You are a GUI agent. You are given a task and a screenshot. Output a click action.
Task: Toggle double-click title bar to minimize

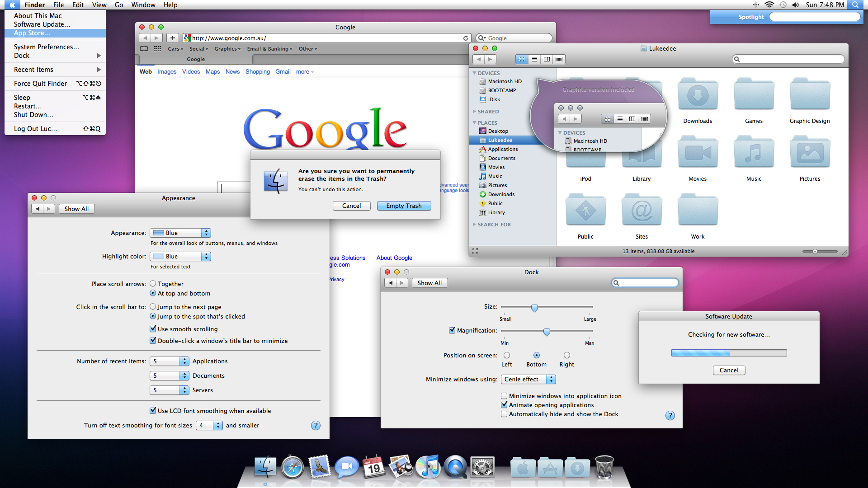pyautogui.click(x=153, y=341)
